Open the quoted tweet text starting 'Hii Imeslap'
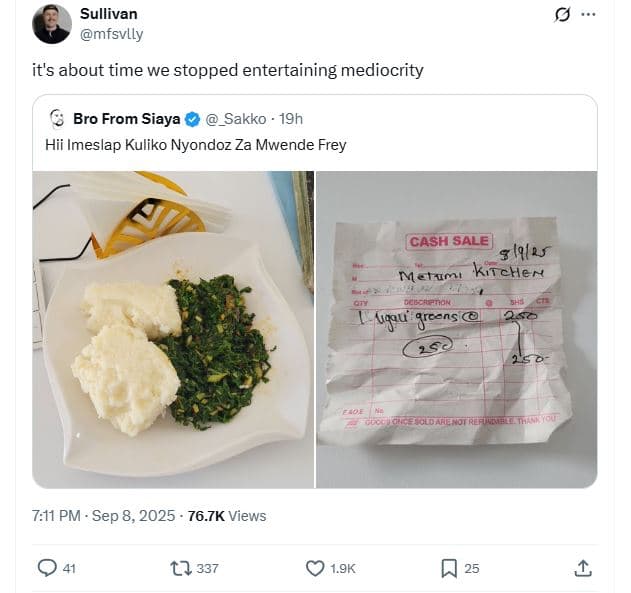 coord(196,145)
